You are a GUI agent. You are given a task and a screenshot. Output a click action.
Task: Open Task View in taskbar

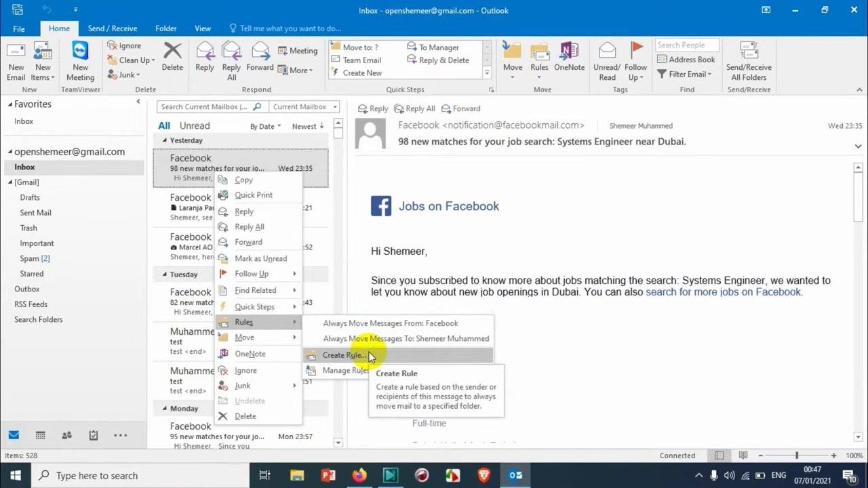pos(265,475)
